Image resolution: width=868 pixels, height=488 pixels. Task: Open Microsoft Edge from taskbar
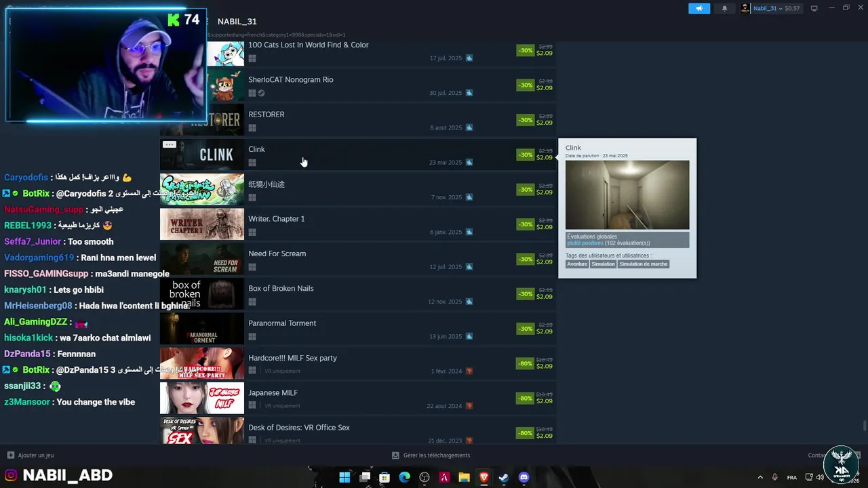point(405,477)
